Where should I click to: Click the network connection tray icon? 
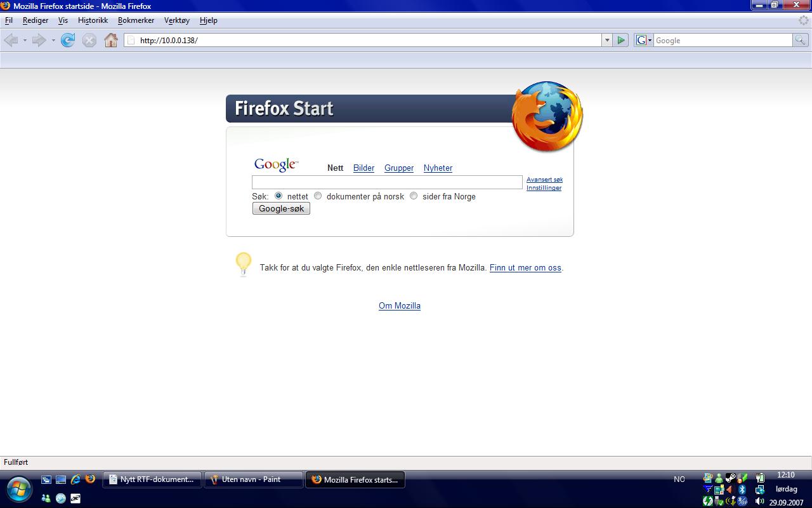coord(760,490)
